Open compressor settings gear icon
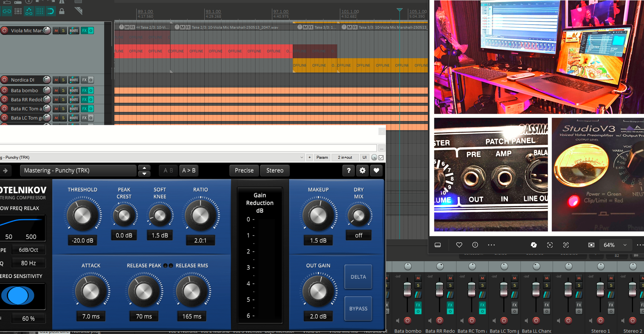Screen dimensions: 644x334 tap(362, 171)
